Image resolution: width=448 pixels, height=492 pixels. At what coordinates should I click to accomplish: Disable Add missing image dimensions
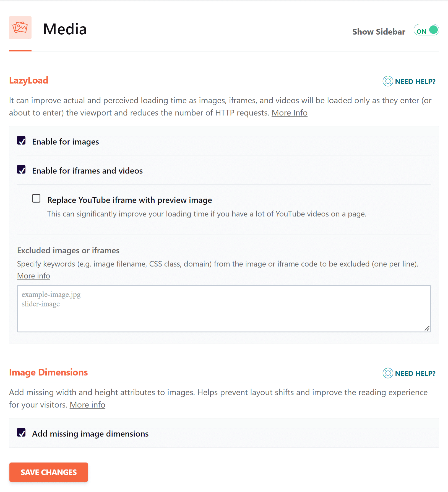(x=21, y=433)
